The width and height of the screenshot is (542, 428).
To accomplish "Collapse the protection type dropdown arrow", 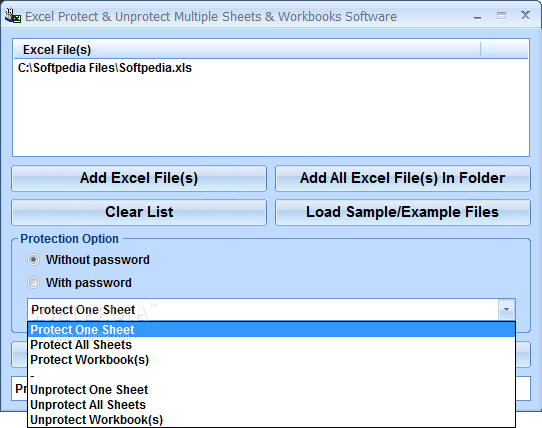I will tap(506, 309).
